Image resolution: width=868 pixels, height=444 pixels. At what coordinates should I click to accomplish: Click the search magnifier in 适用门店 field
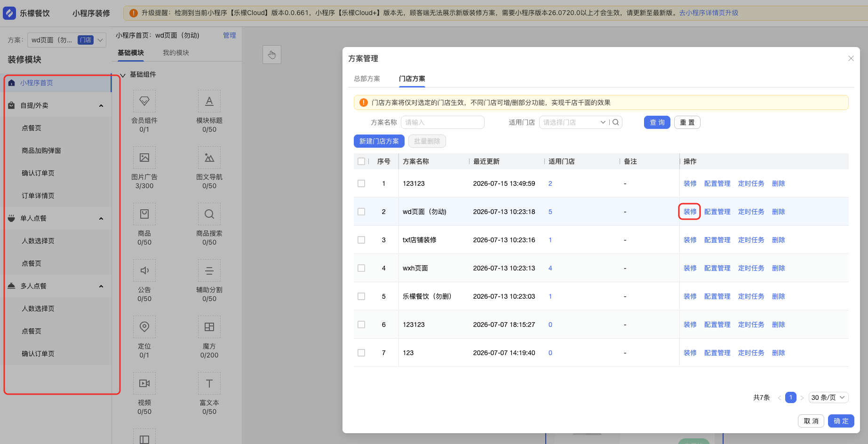click(x=616, y=122)
